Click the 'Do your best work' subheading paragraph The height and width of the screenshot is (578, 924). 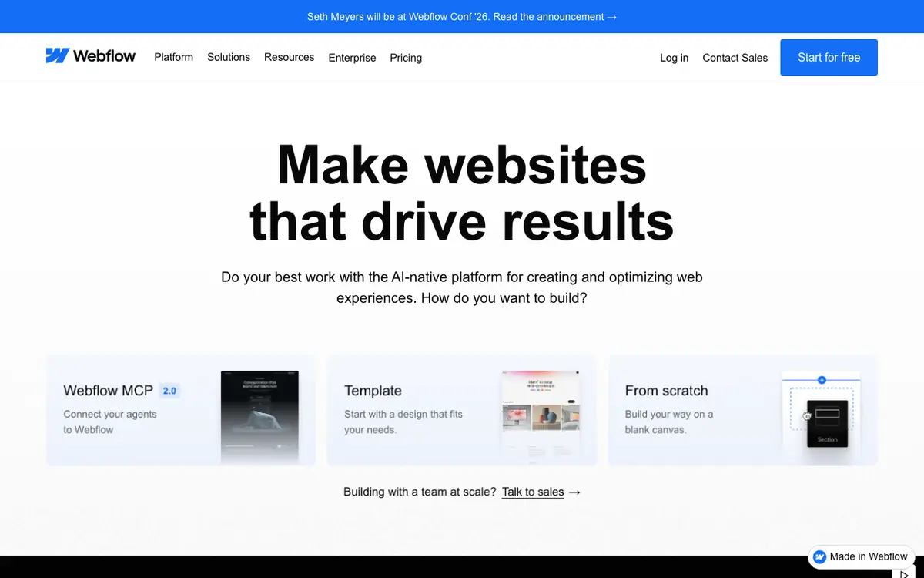462,287
